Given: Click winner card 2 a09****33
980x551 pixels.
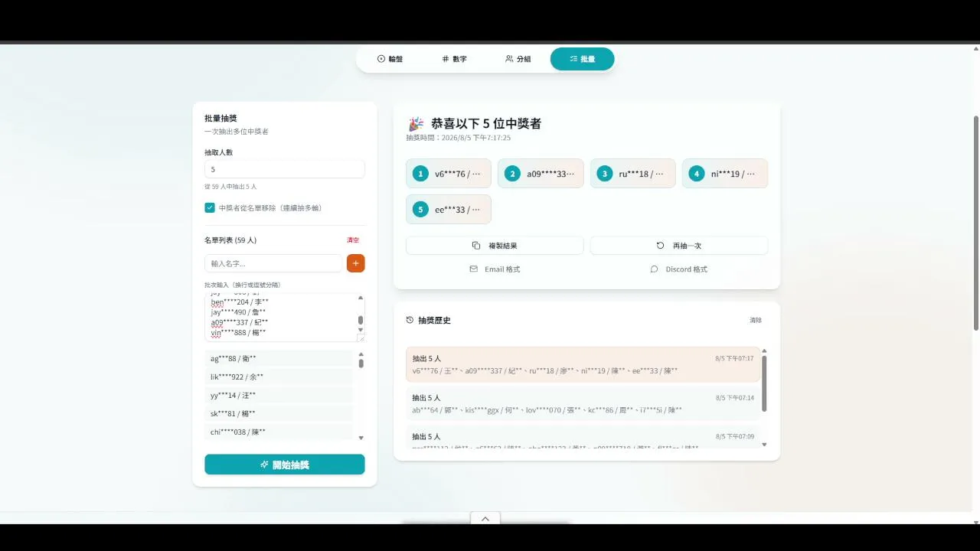Looking at the screenshot, I should coord(541,174).
